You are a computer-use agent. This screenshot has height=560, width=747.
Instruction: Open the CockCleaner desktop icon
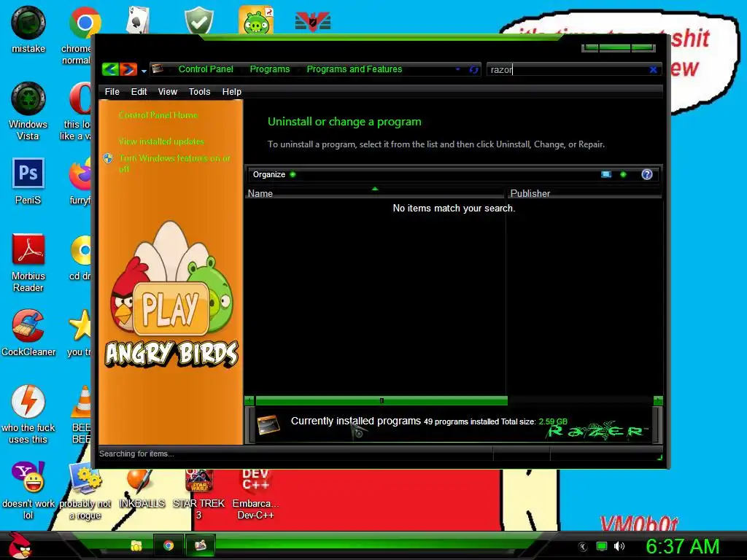click(28, 332)
